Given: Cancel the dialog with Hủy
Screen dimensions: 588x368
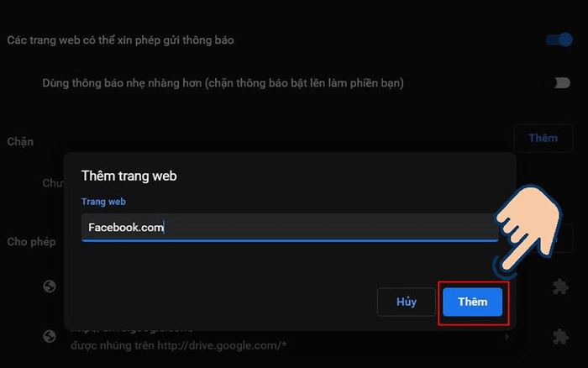Looking at the screenshot, I should click(x=407, y=302).
